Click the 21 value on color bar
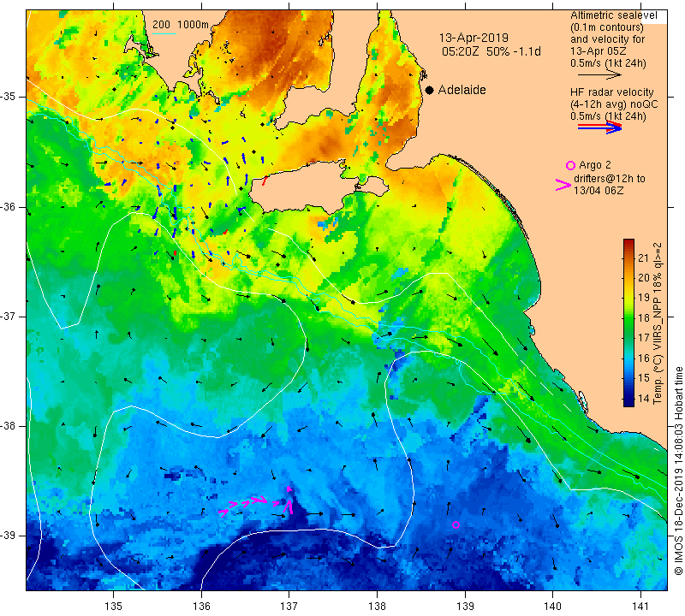 coord(644,258)
